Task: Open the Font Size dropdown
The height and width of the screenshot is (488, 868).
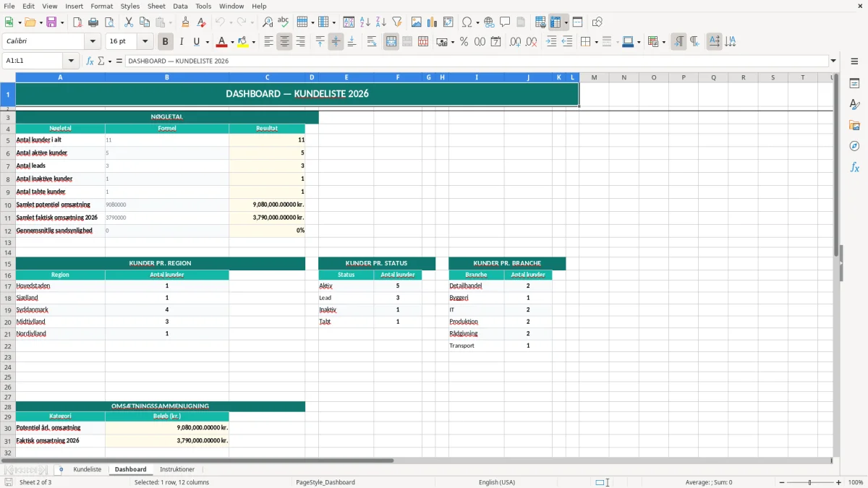Action: coord(145,42)
